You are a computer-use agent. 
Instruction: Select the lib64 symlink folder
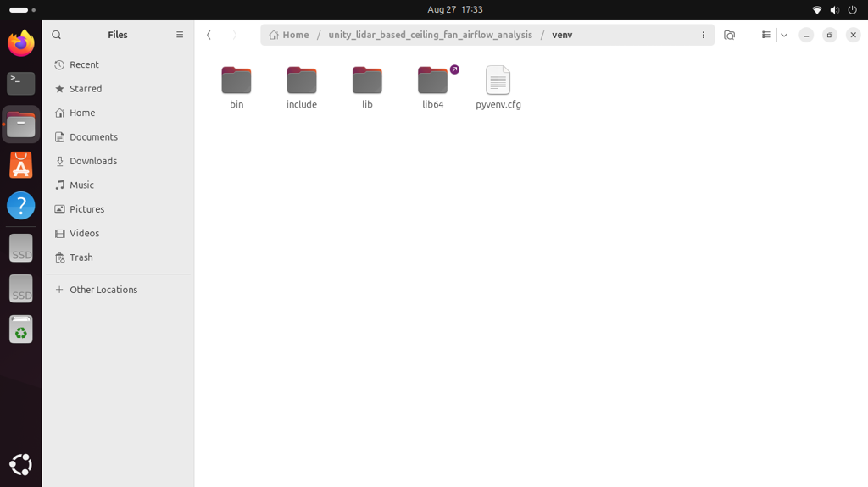click(x=433, y=87)
